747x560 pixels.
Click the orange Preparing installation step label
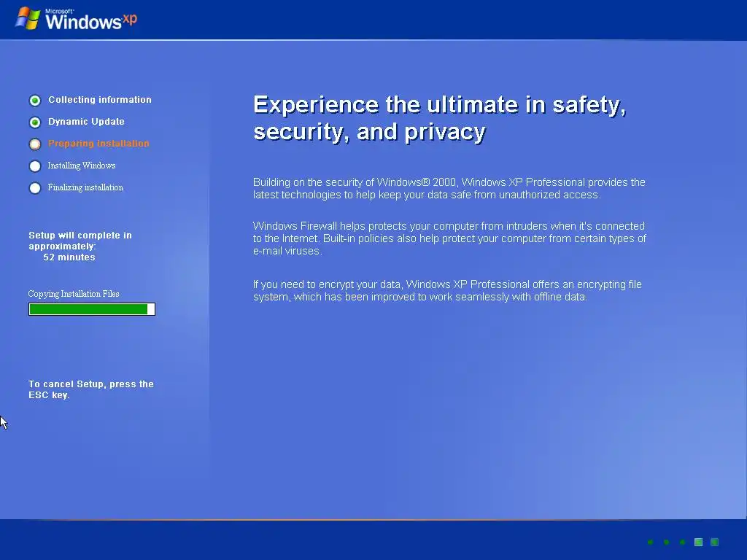pyautogui.click(x=98, y=144)
